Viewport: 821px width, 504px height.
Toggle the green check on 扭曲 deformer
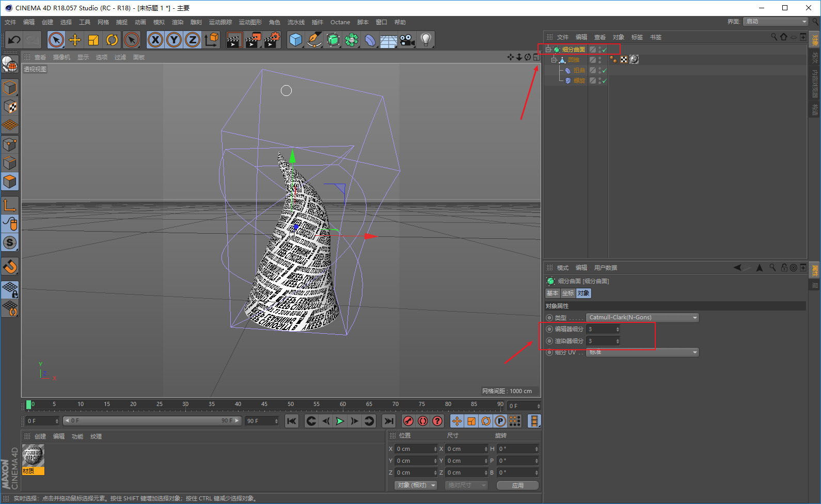pyautogui.click(x=604, y=71)
